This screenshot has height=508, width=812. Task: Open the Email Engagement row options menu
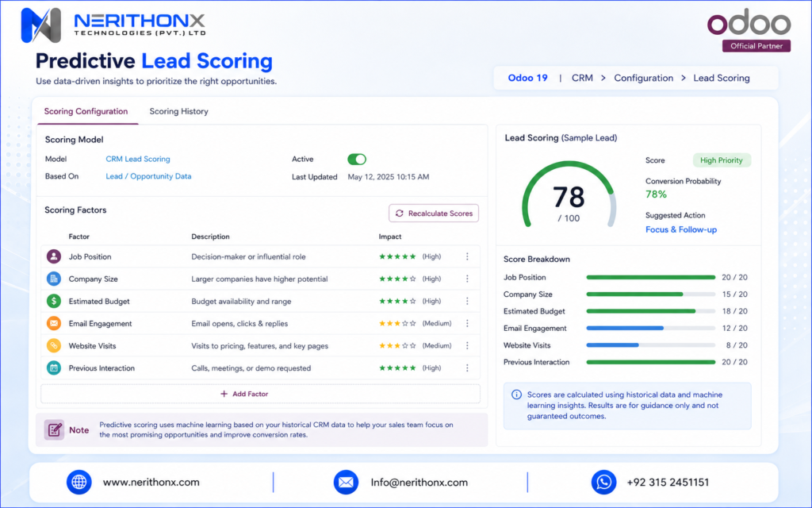click(467, 324)
